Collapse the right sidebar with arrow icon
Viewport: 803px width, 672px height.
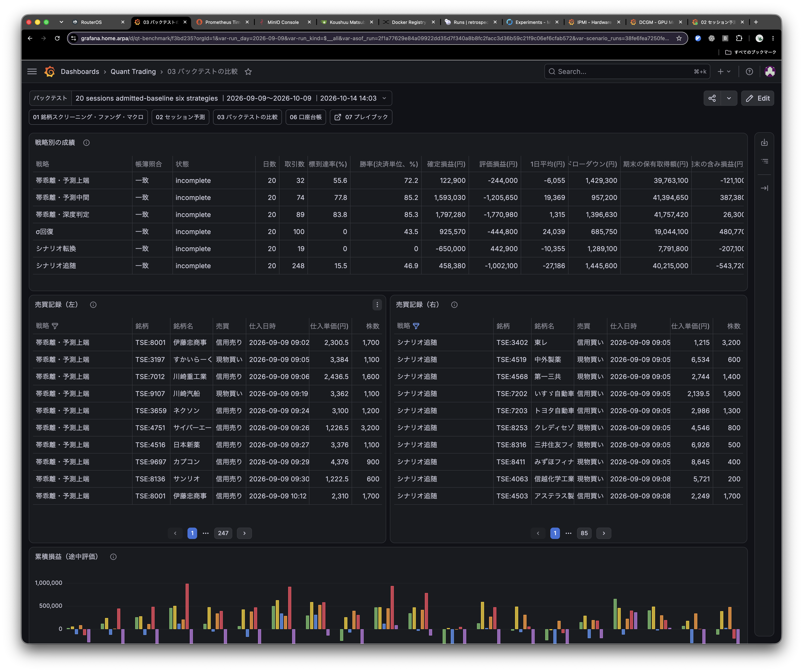pos(764,188)
